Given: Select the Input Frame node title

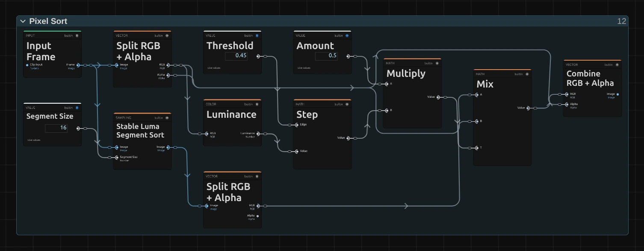Looking at the screenshot, I should tap(41, 51).
